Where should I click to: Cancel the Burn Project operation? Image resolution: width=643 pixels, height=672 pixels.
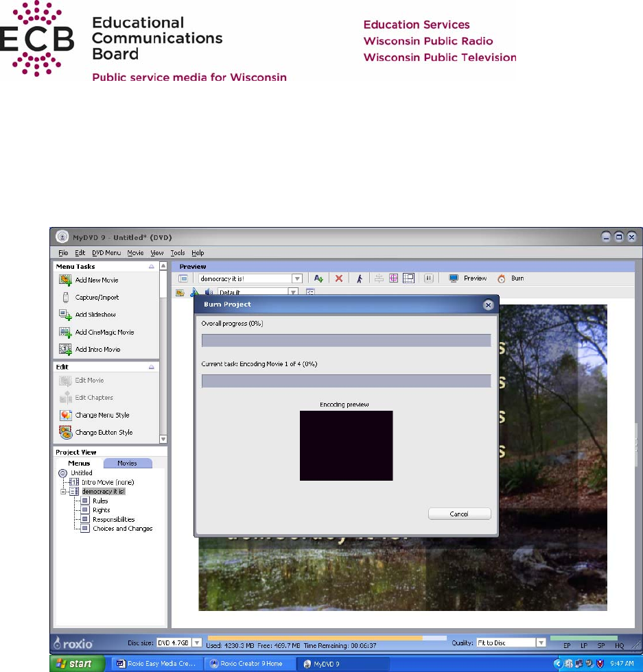click(459, 514)
